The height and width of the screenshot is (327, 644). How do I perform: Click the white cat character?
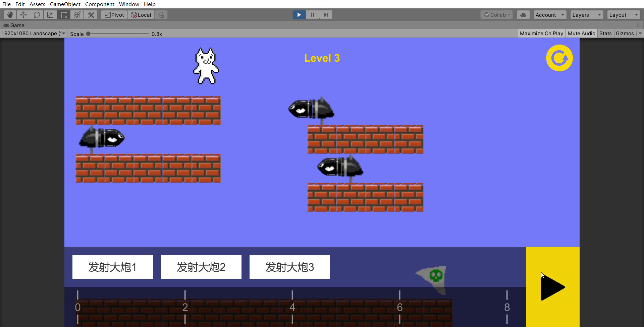(x=206, y=66)
